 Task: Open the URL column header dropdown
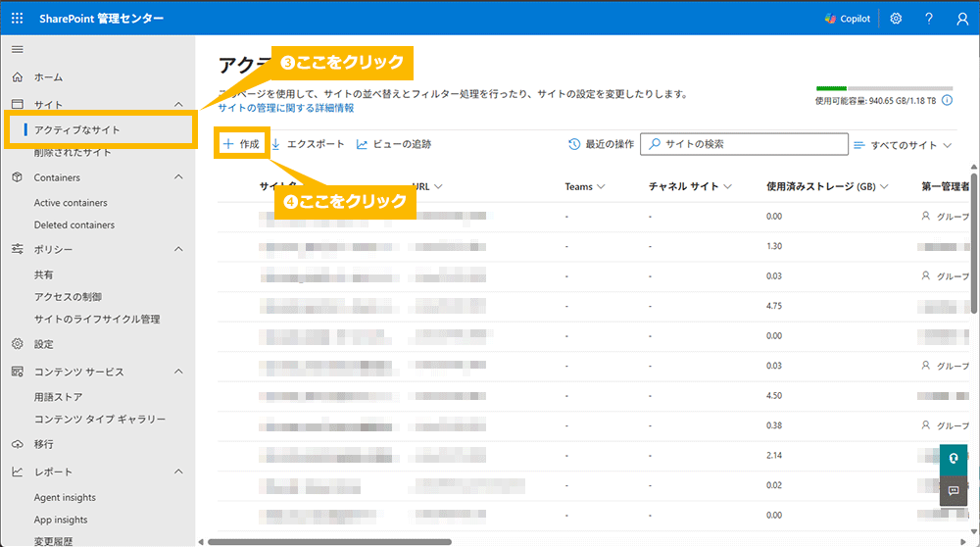[x=438, y=186]
